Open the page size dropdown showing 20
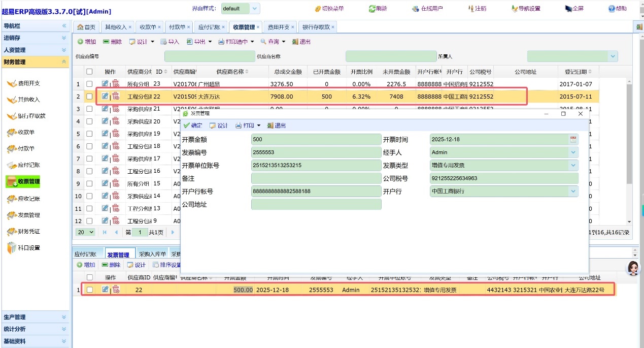 tap(85, 232)
